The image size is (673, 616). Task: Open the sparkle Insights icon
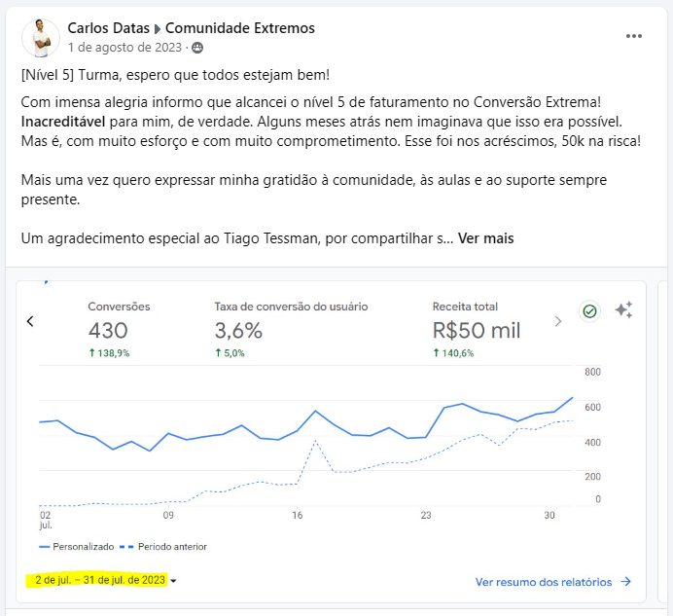(x=623, y=309)
